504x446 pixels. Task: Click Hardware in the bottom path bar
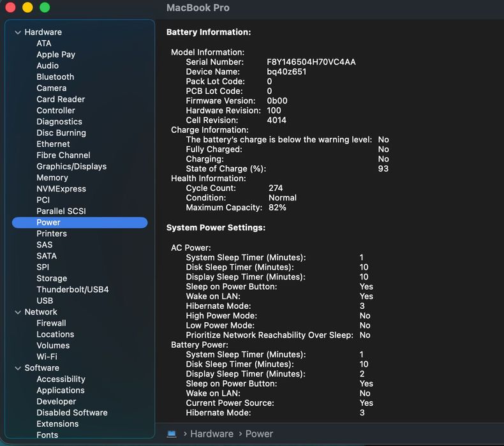tap(212, 434)
